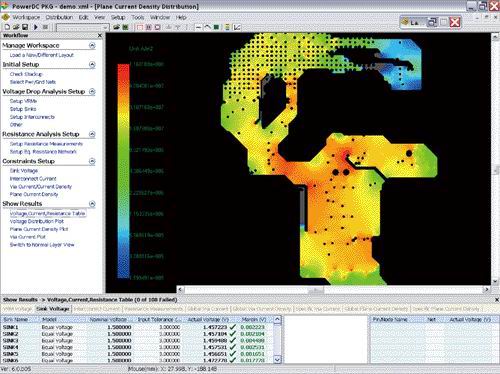Click the Save disk toolbar icon
The image size is (500, 374).
25,27
